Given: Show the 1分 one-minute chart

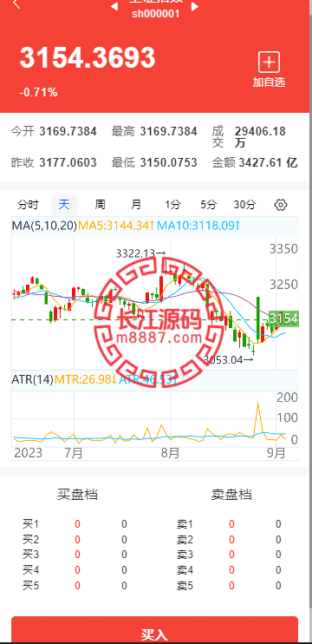Looking at the screenshot, I should [172, 205].
